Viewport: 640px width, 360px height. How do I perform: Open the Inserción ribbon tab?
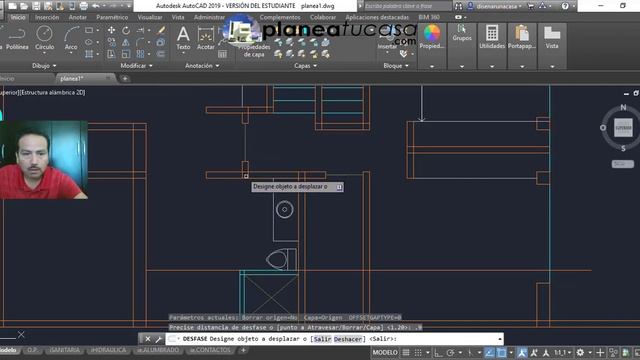point(47,17)
